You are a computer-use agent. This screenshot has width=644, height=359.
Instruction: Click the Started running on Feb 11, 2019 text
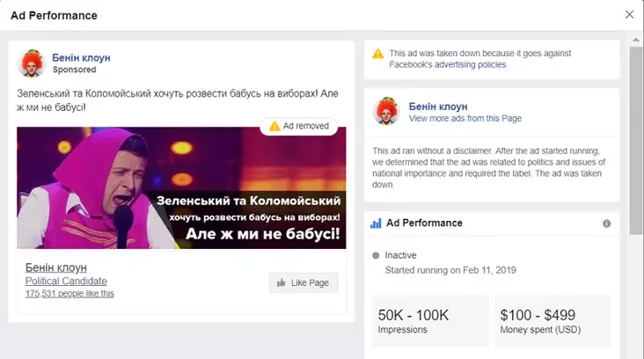450,270
